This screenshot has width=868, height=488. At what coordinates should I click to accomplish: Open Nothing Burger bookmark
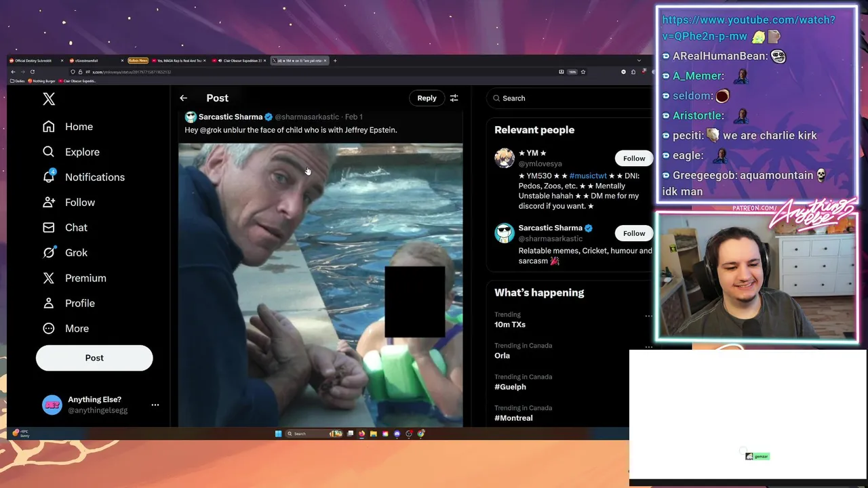(x=42, y=81)
